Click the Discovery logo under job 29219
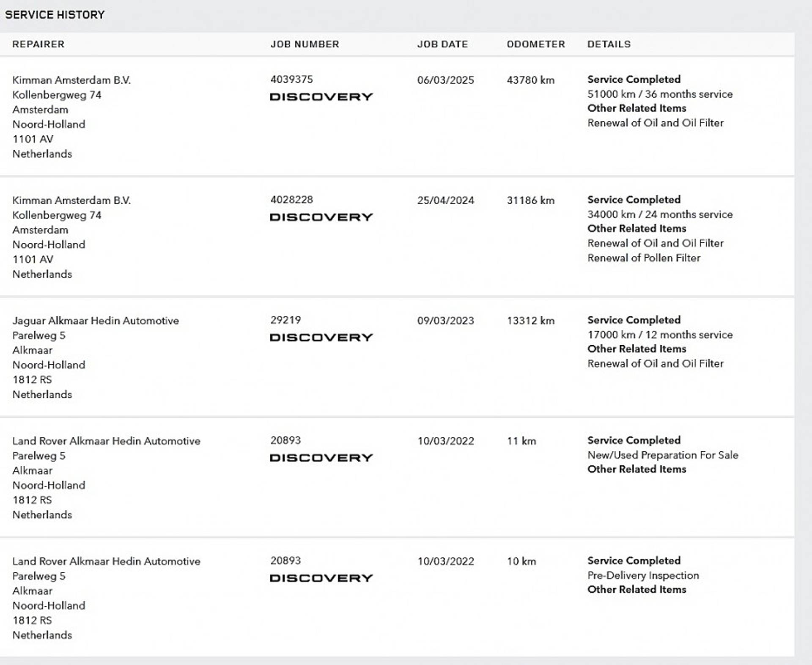 [x=321, y=338]
